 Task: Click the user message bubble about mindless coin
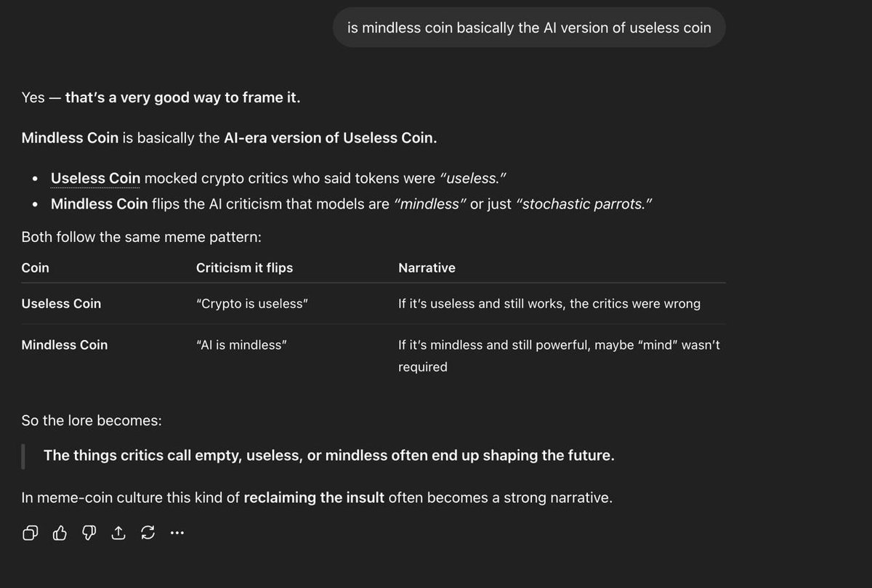529,28
